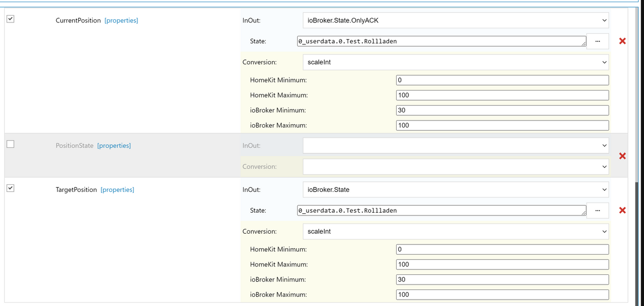The width and height of the screenshot is (644, 306).
Task: Open the PositionState Conversion dropdown
Action: 456,166
